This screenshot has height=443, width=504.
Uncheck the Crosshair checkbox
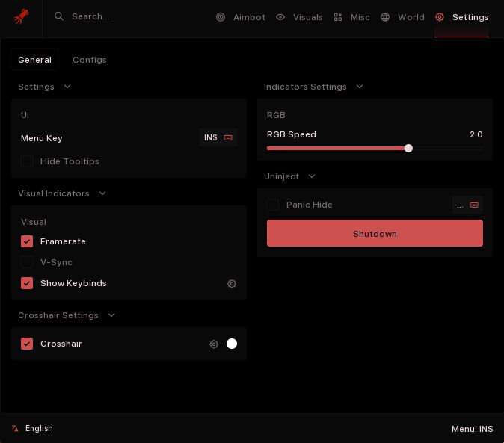point(27,344)
